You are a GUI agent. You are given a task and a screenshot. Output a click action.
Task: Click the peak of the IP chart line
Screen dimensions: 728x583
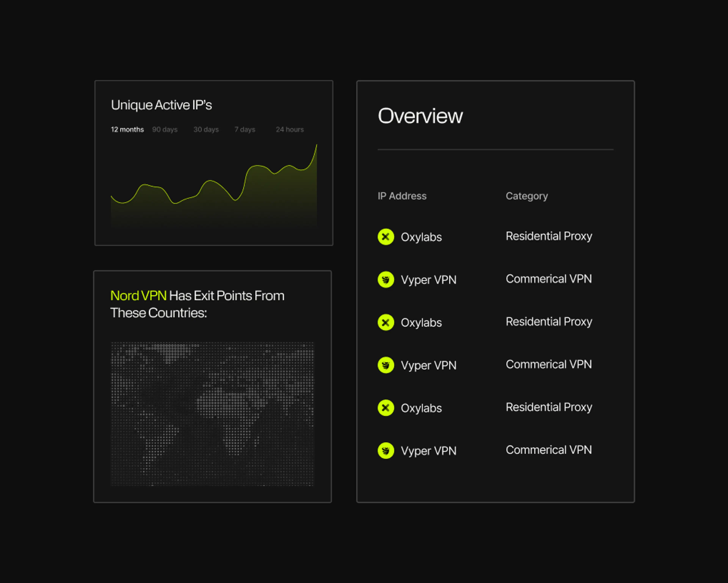tap(316, 145)
